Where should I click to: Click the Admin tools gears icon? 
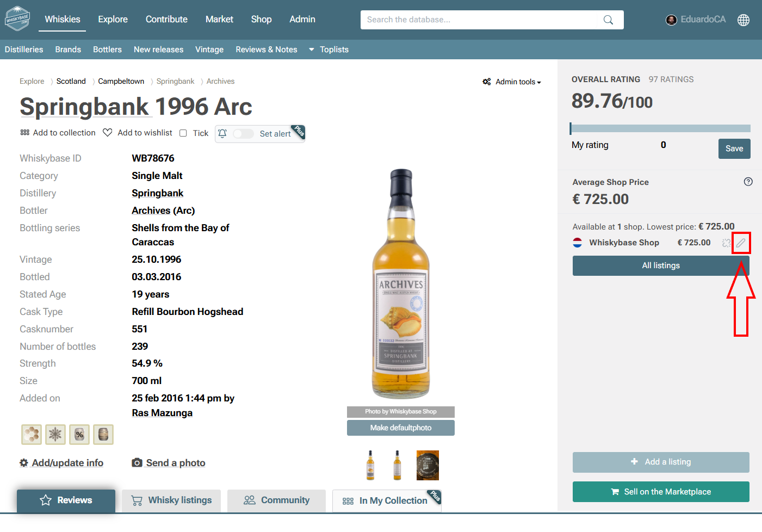[x=487, y=82]
